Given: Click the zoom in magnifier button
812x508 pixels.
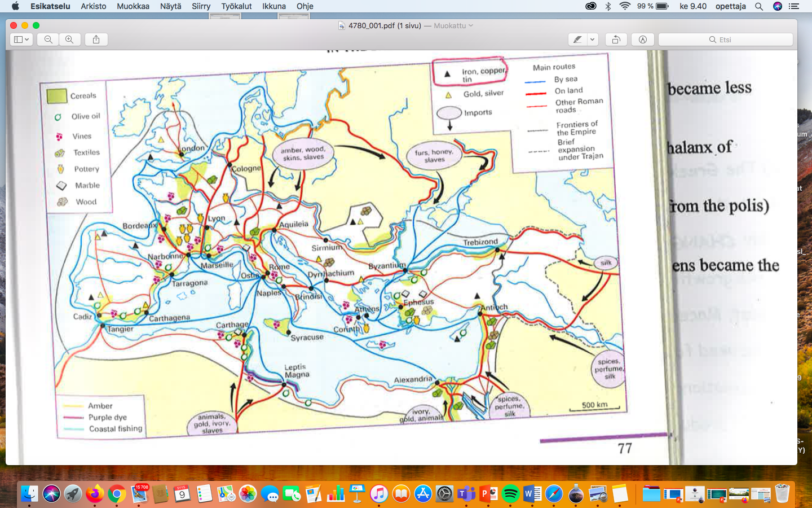Looking at the screenshot, I should (69, 40).
